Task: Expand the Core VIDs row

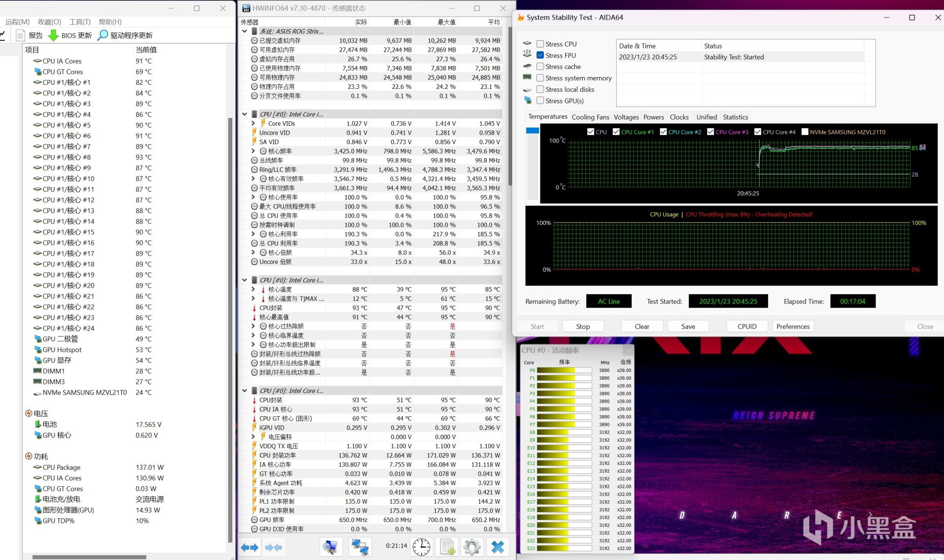Action: point(253,123)
